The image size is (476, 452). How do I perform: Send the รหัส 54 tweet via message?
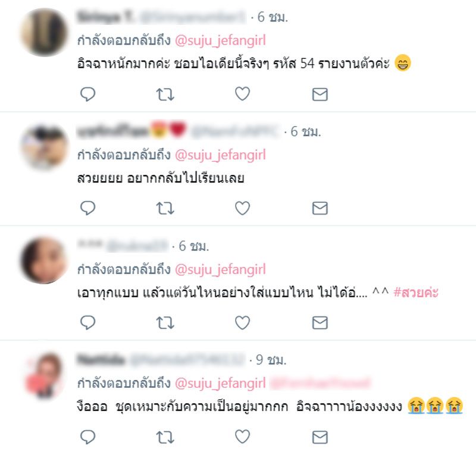[x=320, y=95]
